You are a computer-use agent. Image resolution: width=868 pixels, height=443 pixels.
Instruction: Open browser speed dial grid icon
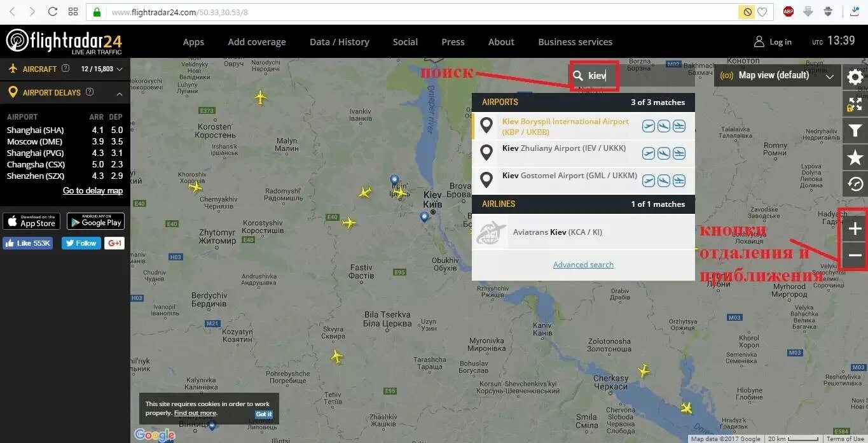click(x=73, y=11)
